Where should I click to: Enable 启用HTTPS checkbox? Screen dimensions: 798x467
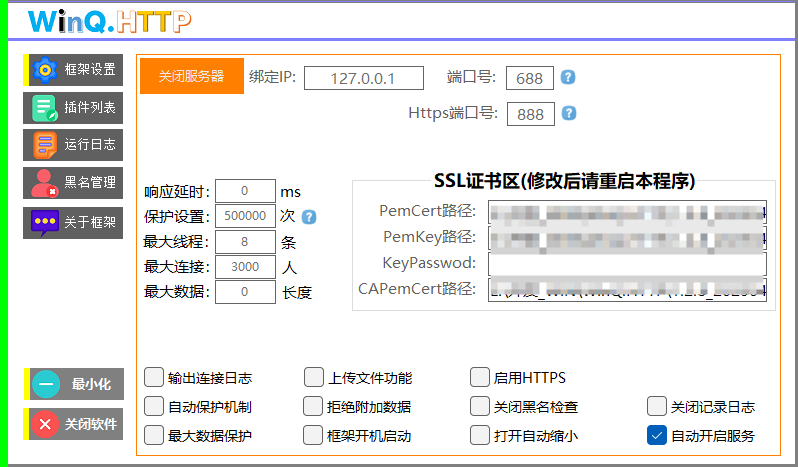(479, 377)
